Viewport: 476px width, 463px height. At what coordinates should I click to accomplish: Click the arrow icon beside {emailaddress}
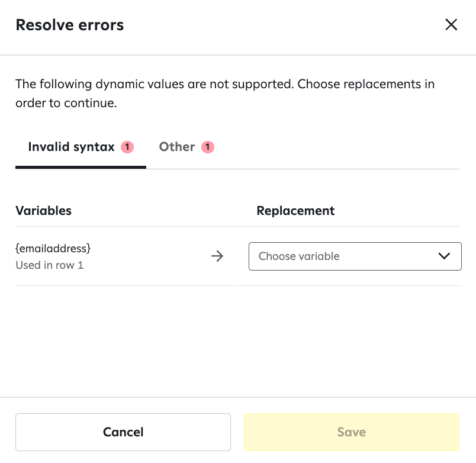218,256
